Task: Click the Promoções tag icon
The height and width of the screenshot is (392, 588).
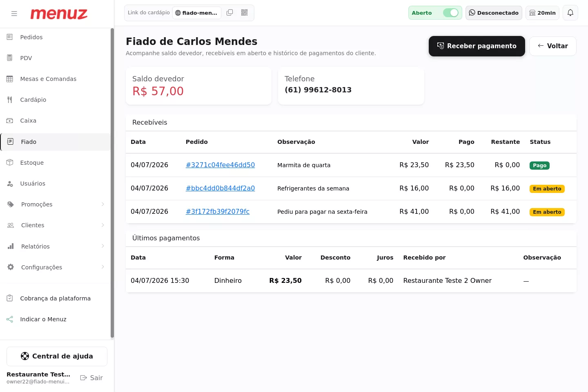Action: tap(11, 204)
